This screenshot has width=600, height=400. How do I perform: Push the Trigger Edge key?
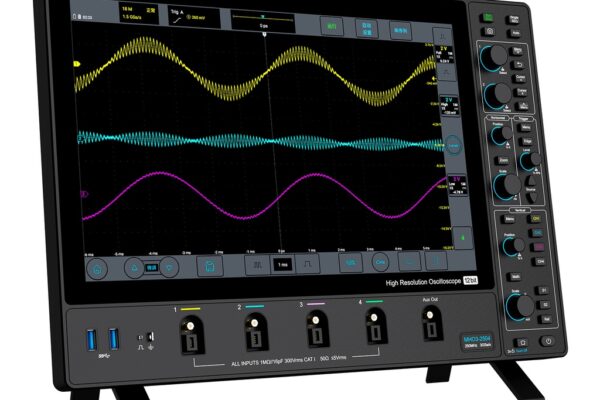(x=527, y=141)
